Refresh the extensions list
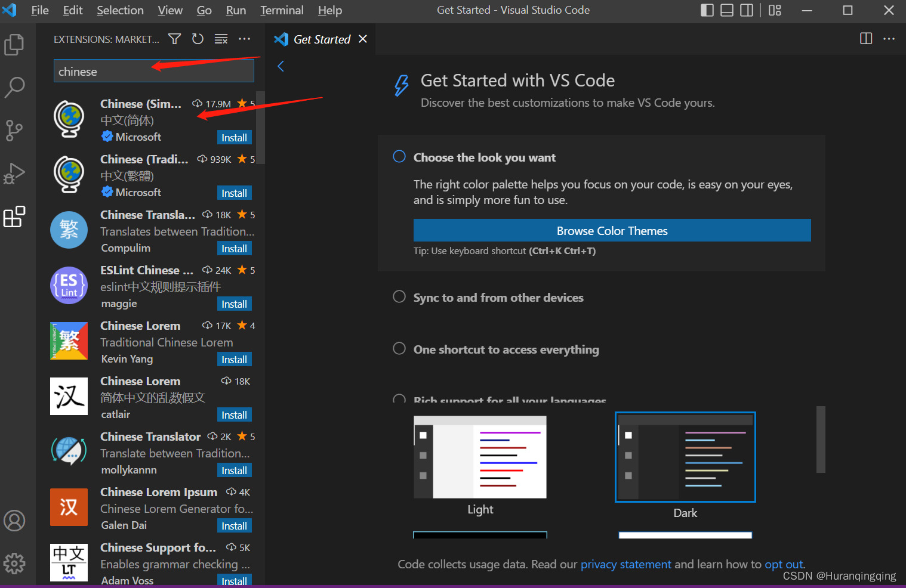 (198, 39)
